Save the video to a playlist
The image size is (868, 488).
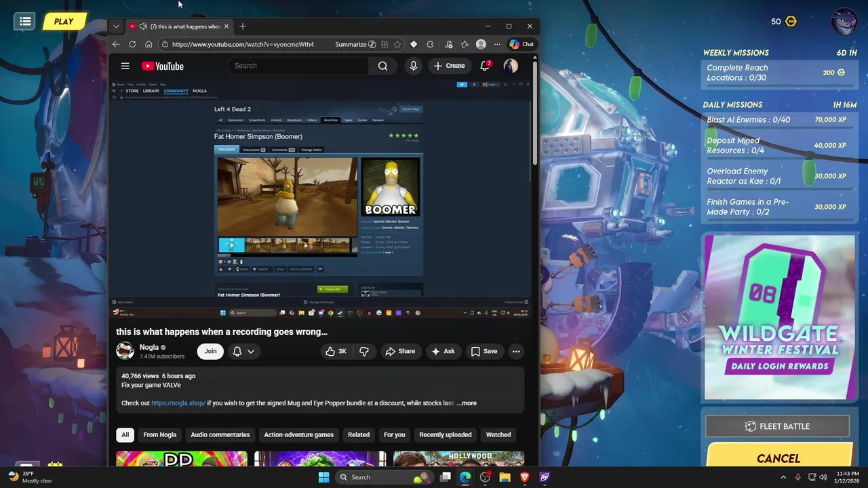(x=484, y=351)
